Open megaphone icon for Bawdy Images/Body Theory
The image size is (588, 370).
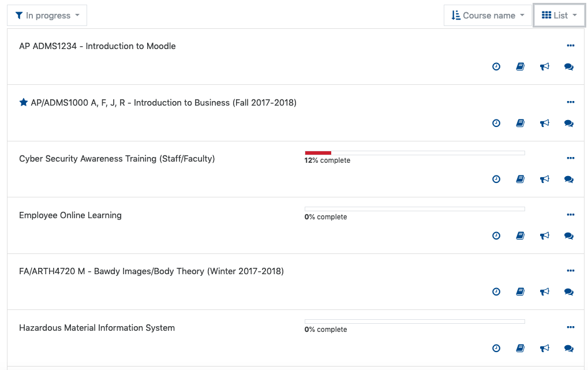point(545,292)
